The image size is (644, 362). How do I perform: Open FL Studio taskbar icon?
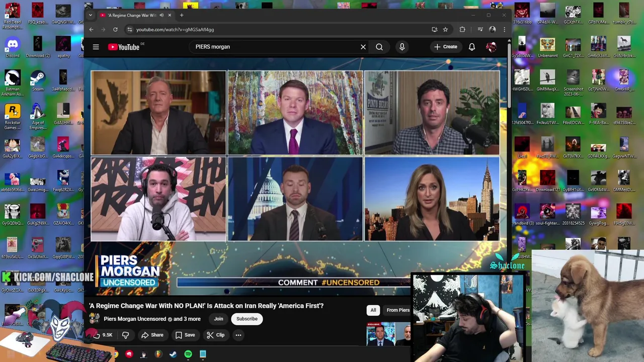158,354
